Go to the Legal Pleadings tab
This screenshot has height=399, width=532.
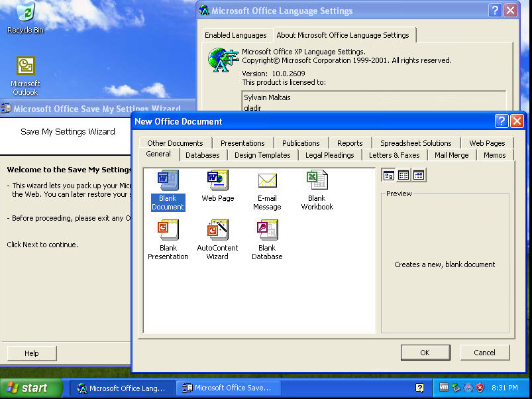329,155
